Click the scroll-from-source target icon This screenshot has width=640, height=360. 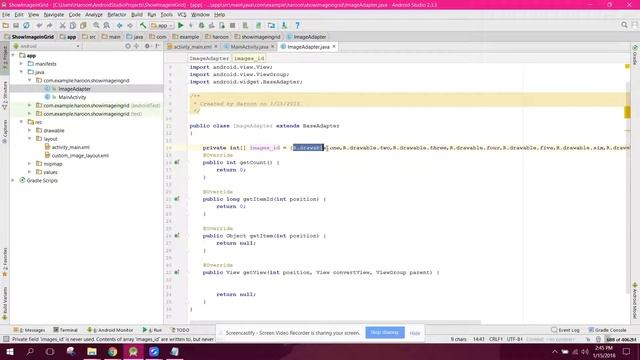click(x=128, y=46)
